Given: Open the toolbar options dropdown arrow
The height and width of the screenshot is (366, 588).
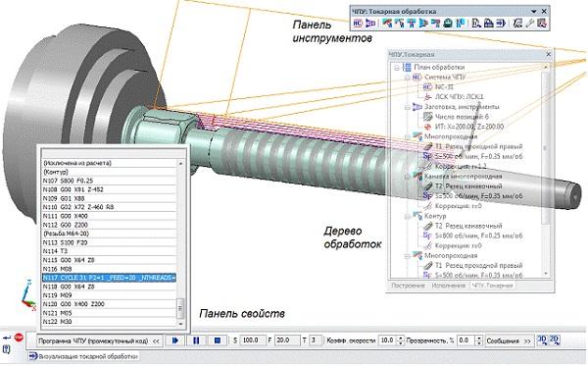Looking at the screenshot, I should 534,12.
